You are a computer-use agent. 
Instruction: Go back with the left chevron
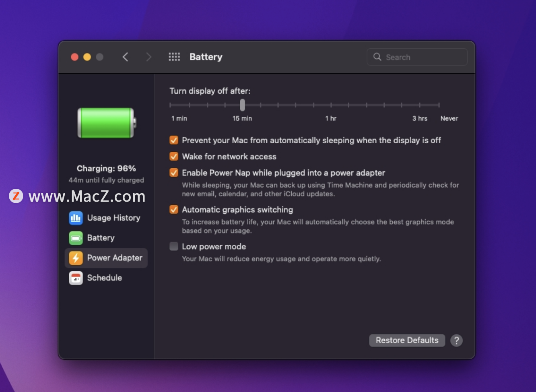pyautogui.click(x=125, y=57)
